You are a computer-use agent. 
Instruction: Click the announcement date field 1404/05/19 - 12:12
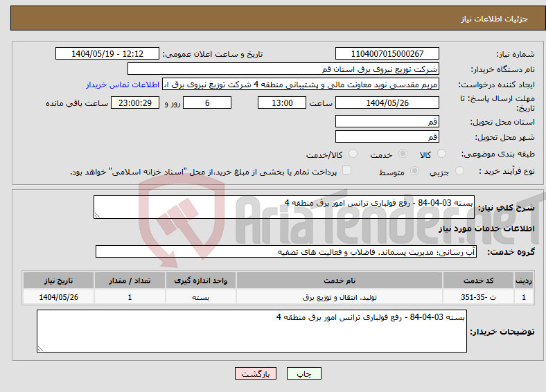point(107,53)
